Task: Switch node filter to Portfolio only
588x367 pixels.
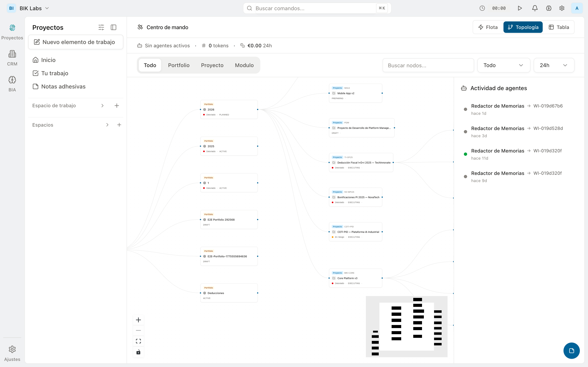Action: point(179,65)
